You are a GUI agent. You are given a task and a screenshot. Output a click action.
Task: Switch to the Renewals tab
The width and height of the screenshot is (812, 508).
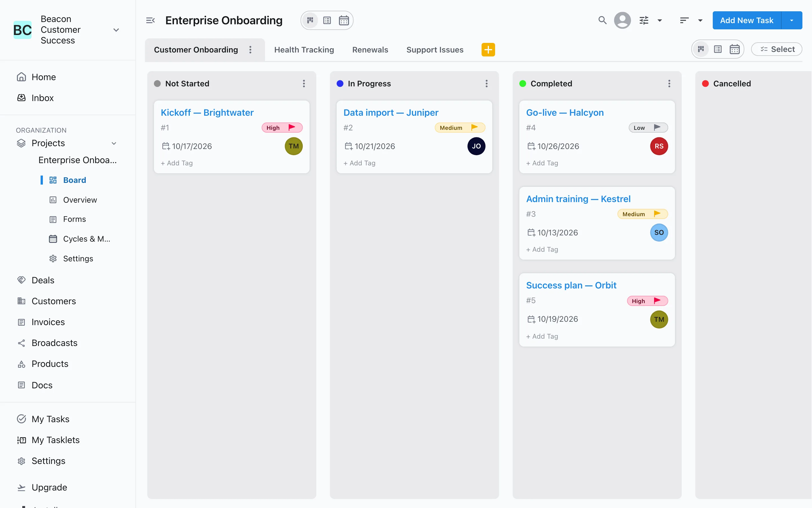point(370,50)
